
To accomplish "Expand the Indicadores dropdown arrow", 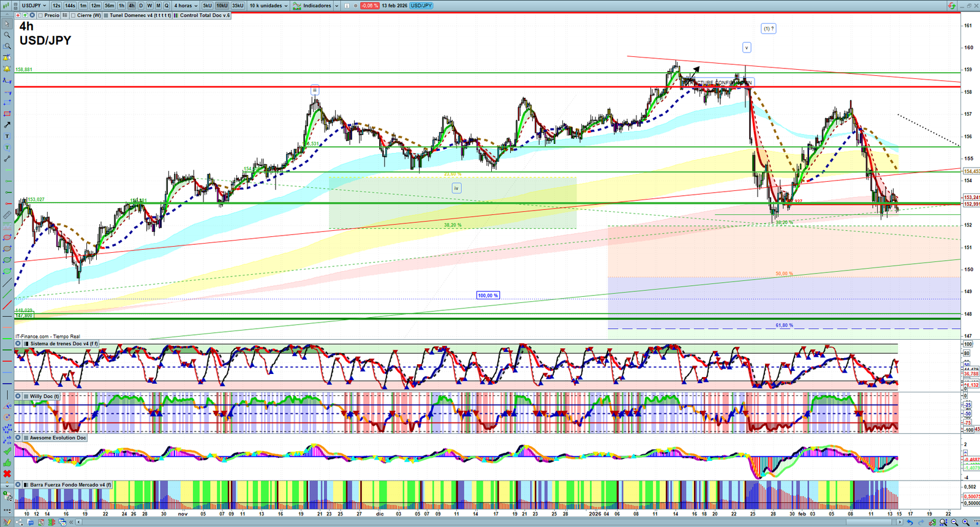I will click(337, 6).
